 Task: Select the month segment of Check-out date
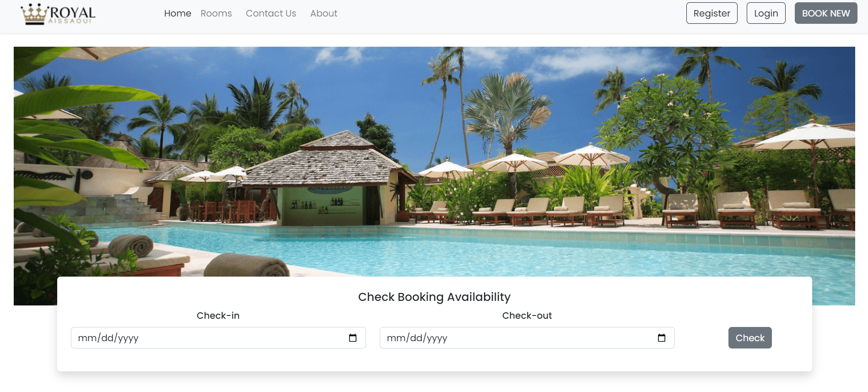pyautogui.click(x=396, y=338)
